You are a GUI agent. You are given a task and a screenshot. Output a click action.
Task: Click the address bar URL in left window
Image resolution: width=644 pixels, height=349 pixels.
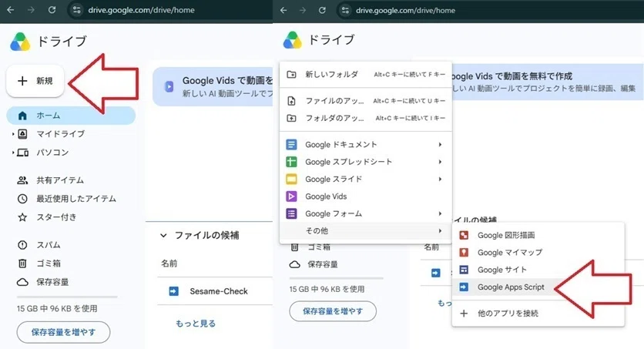tap(141, 10)
